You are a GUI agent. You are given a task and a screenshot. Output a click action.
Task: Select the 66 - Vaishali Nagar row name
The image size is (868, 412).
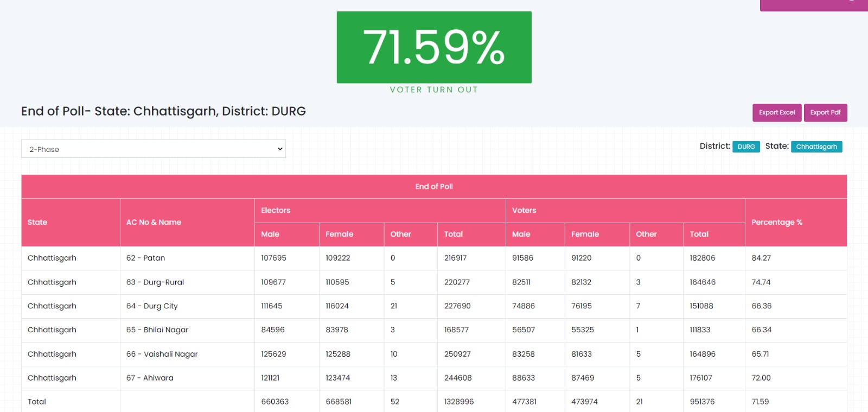tap(162, 354)
